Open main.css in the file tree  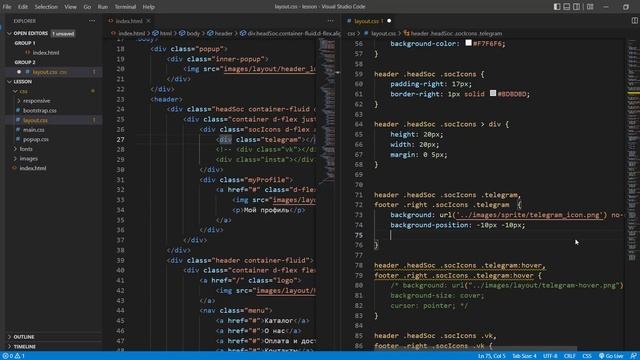point(33,130)
